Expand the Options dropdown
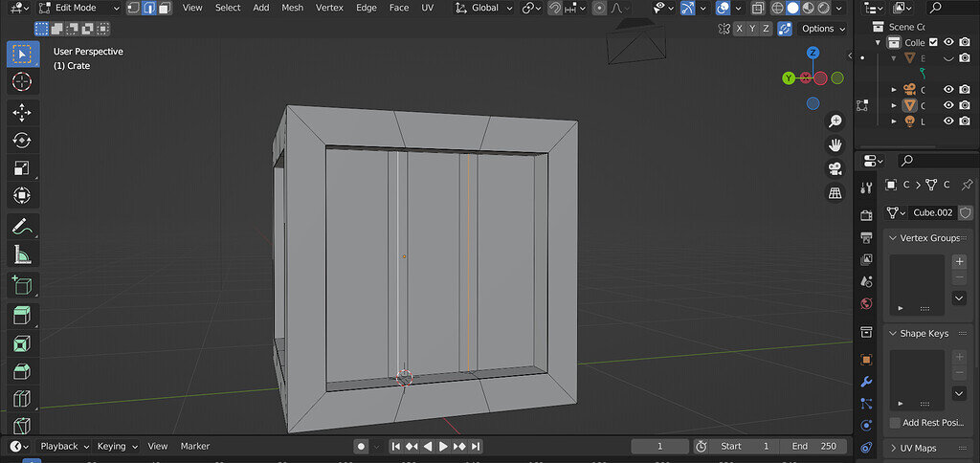 tap(823, 29)
